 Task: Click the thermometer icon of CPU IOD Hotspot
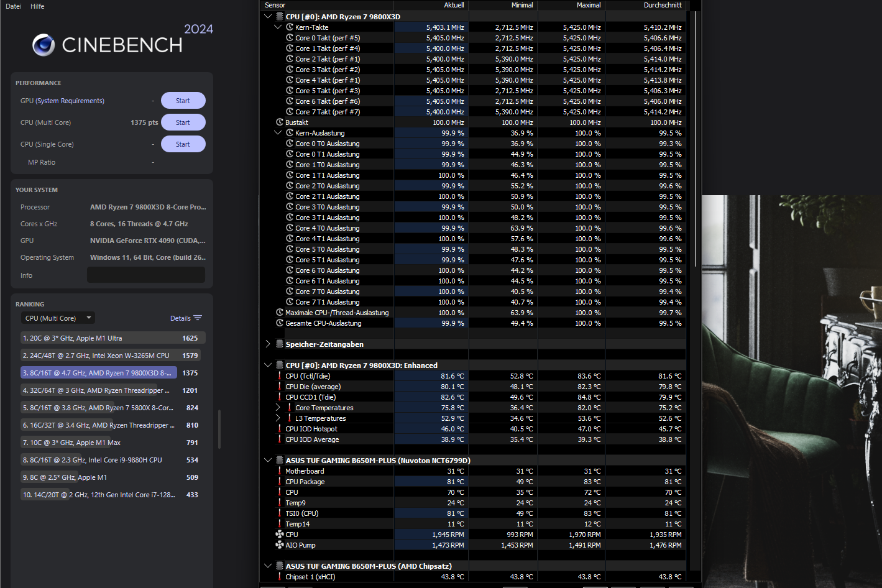point(280,429)
